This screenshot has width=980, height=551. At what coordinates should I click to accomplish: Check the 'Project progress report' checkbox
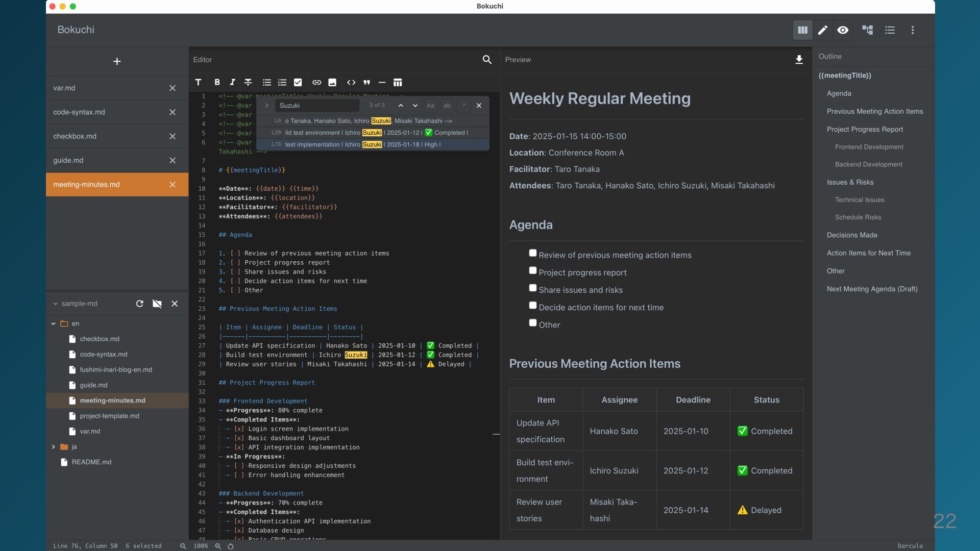[x=533, y=270]
